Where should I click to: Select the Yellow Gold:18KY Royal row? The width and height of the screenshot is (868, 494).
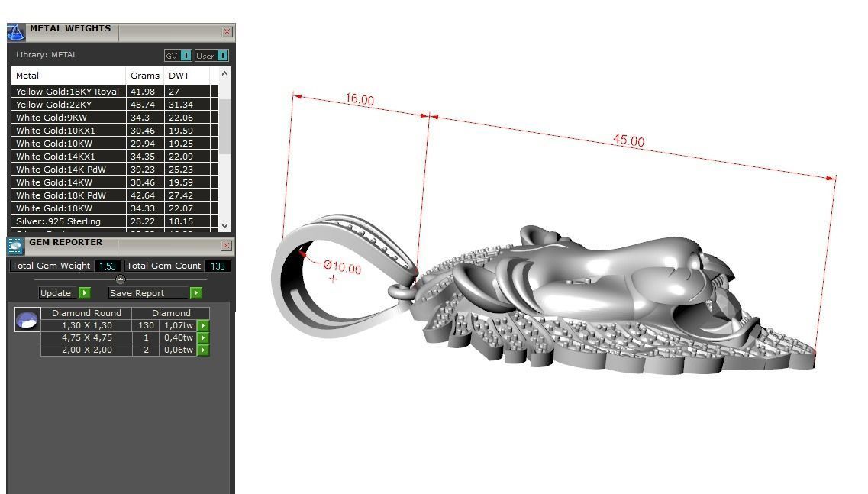[115, 92]
